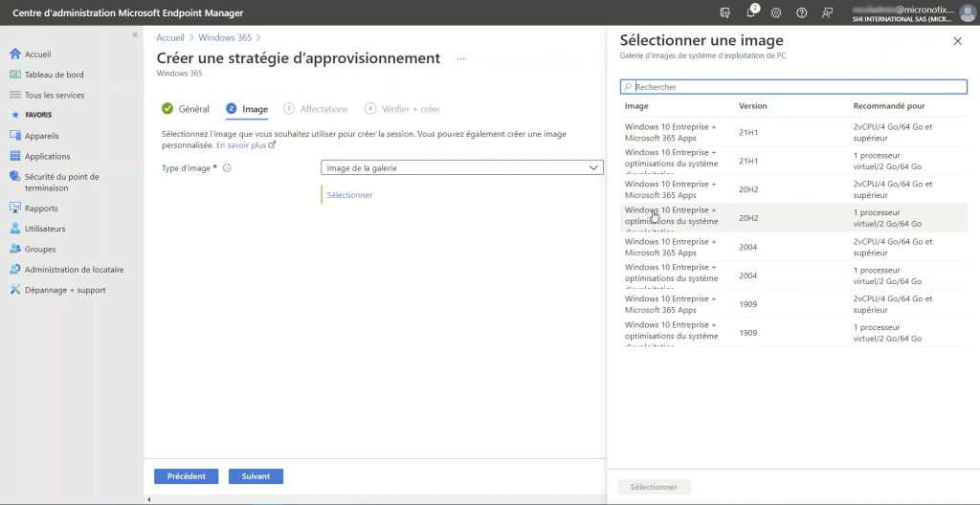980x505 pixels.
Task: Go to the Général step tab
Action: pos(186,109)
